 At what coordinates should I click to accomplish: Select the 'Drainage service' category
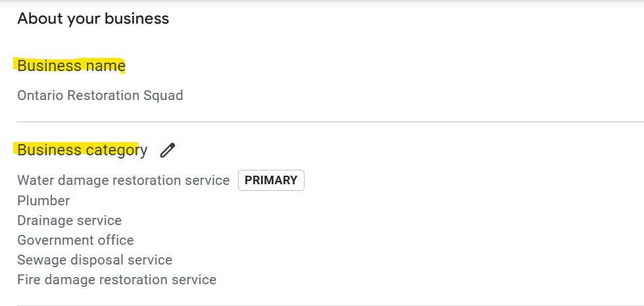pos(69,220)
